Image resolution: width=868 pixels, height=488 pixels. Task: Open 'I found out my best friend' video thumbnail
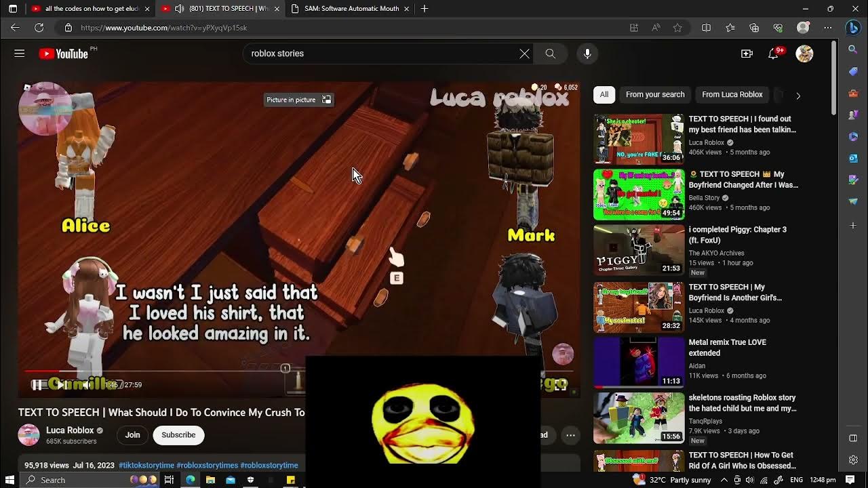click(x=639, y=139)
